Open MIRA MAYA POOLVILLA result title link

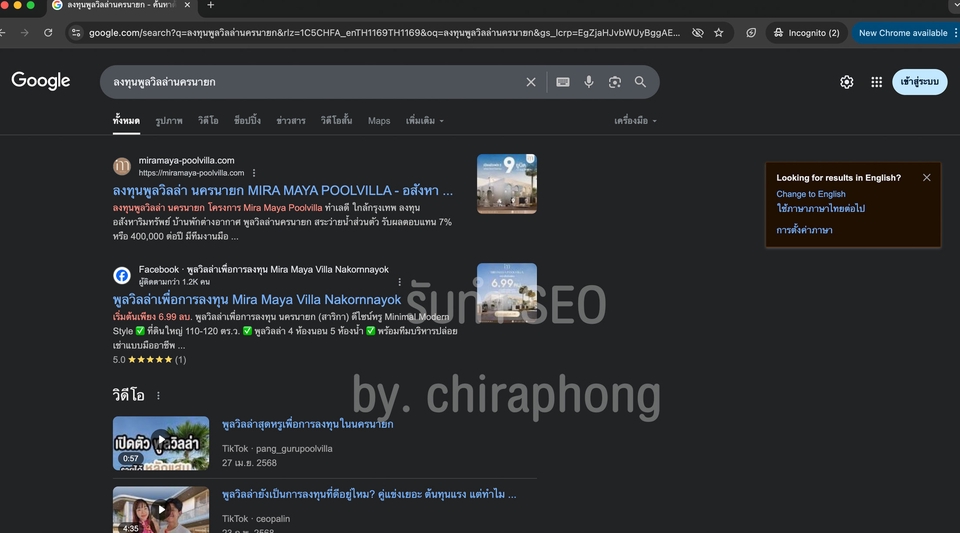[283, 191]
